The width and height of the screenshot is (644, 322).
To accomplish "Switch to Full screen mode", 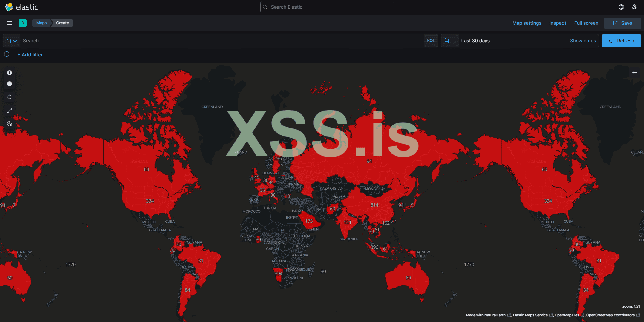I will [586, 23].
